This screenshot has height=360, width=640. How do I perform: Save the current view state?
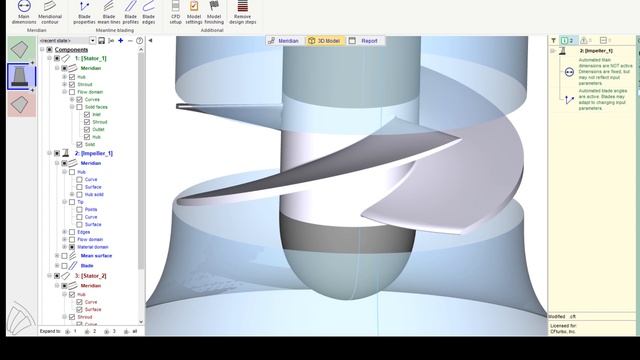tap(102, 40)
